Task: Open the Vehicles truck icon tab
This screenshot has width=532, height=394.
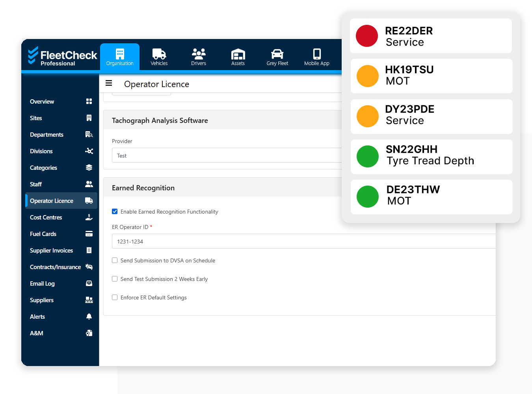Action: pos(159,54)
